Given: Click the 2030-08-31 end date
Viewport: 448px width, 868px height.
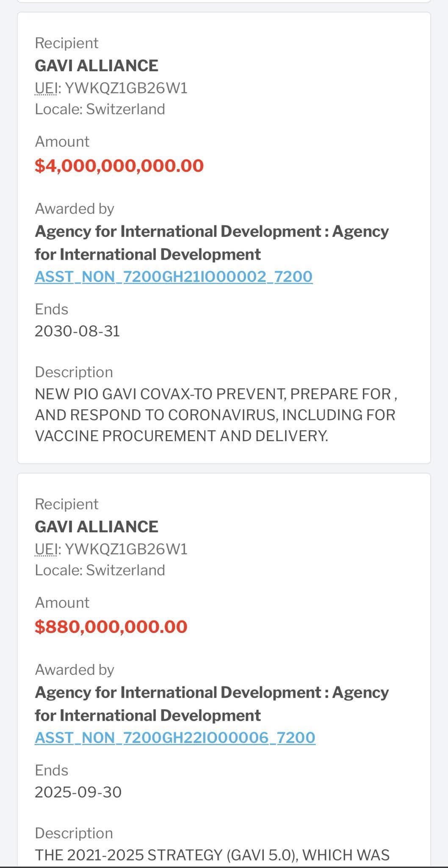Looking at the screenshot, I should [77, 331].
